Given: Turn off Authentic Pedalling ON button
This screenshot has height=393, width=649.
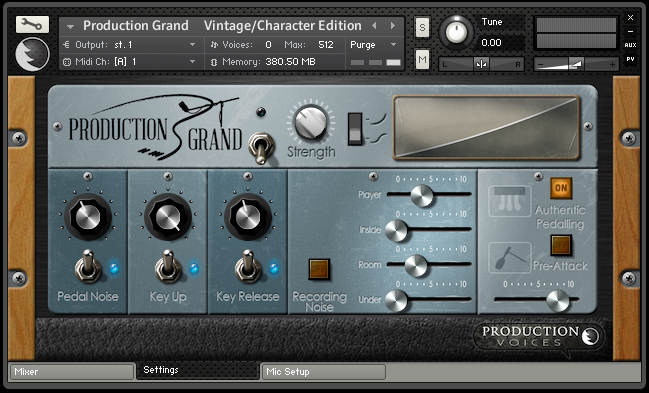Looking at the screenshot, I should pos(561,188).
